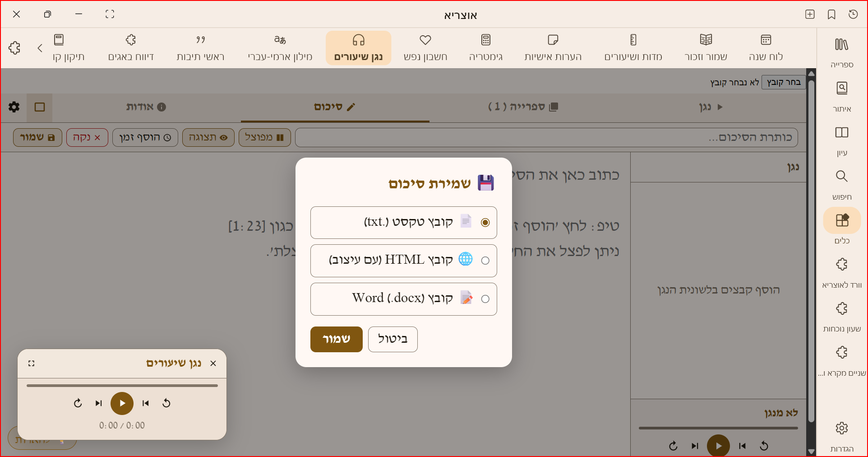This screenshot has height=457, width=868.
Task: Click בחר קובץ choose file button
Action: click(784, 82)
